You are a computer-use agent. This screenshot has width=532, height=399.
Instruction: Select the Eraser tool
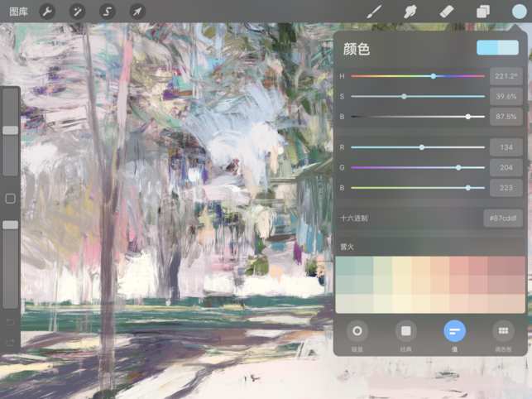447,12
